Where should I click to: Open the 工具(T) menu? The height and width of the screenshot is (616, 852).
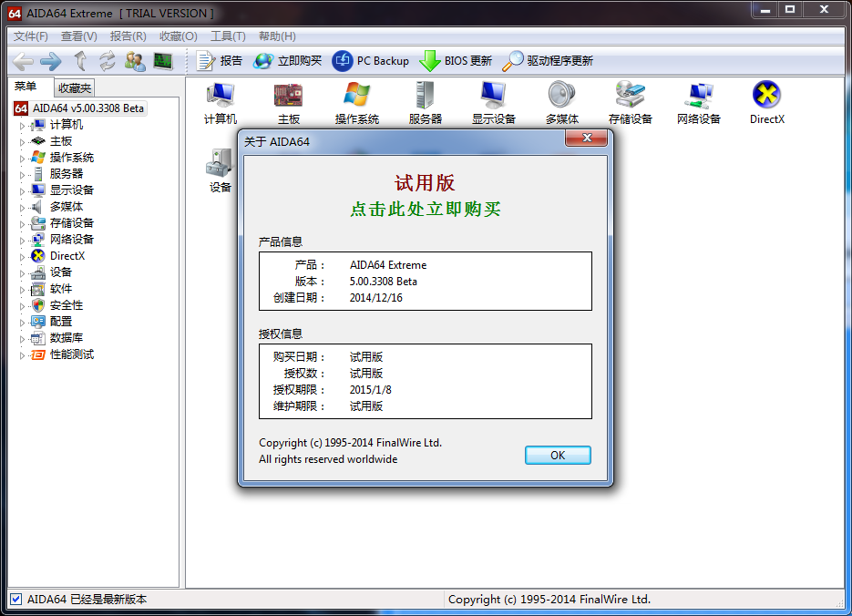[228, 36]
